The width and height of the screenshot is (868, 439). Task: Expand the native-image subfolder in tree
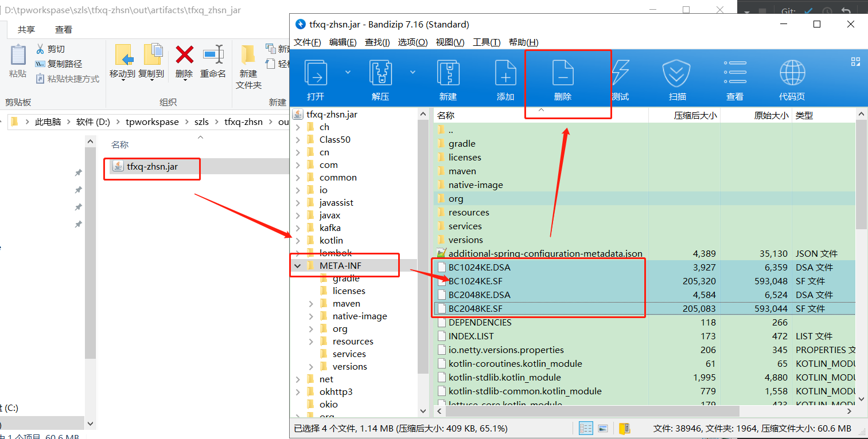coord(311,316)
